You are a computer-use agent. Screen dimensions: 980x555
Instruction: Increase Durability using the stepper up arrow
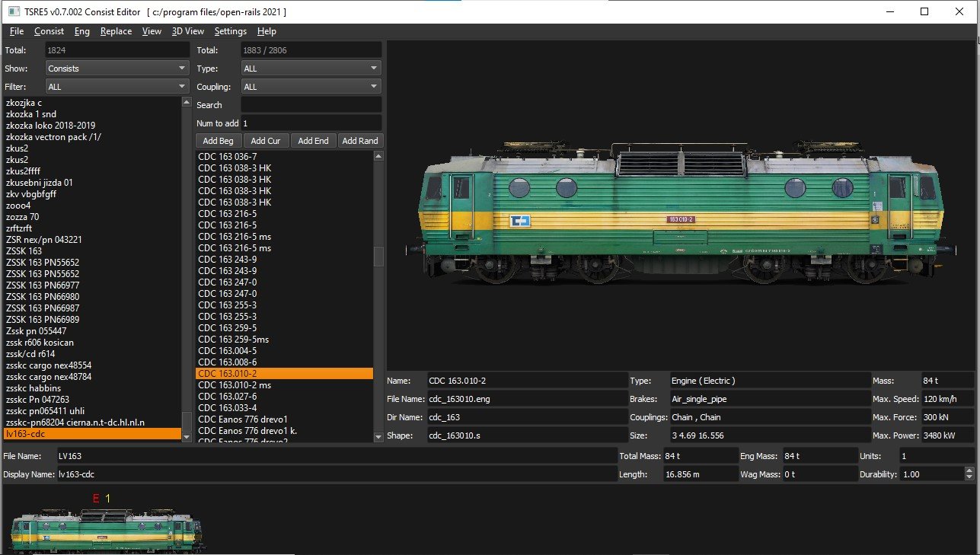[x=969, y=470]
